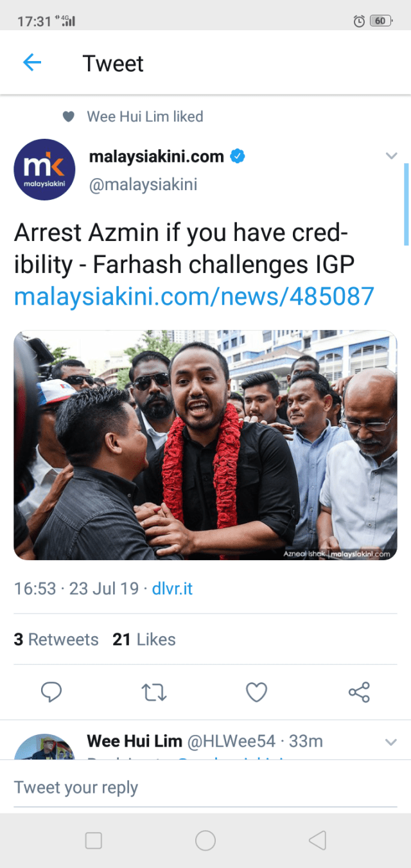Image resolution: width=411 pixels, height=868 pixels.
Task: Expand the malaysiakini tweet options chevron
Action: (x=391, y=155)
